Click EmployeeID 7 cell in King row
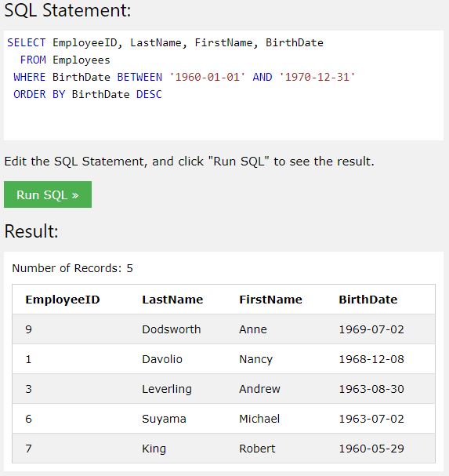Viewport: 449px width, 476px height. click(x=28, y=449)
